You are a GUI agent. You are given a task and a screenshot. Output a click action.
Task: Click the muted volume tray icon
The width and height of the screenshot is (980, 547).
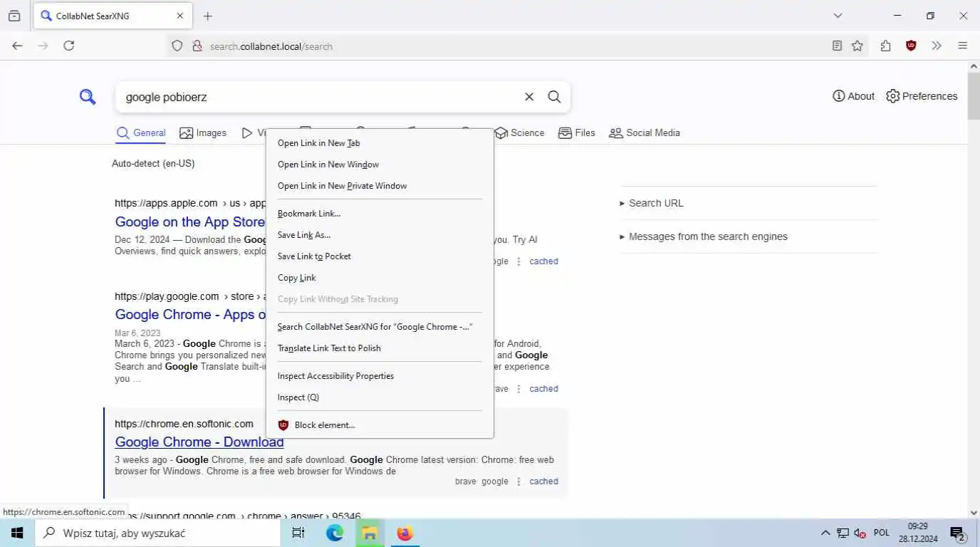[x=860, y=533]
